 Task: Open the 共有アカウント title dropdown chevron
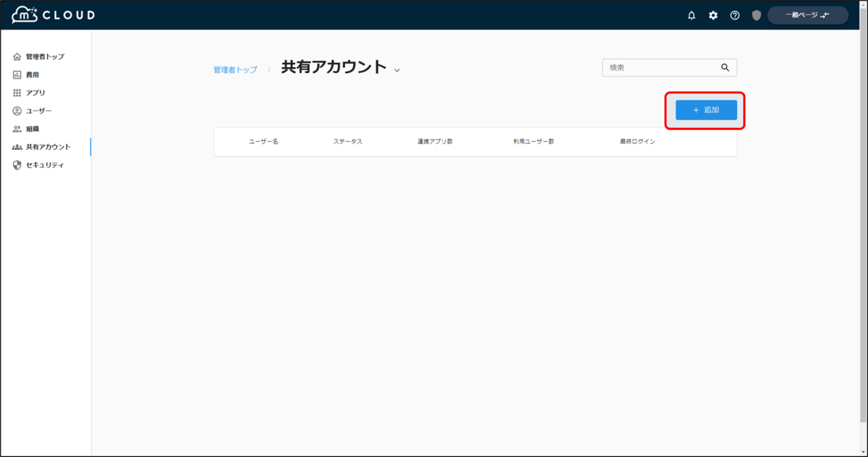click(396, 69)
